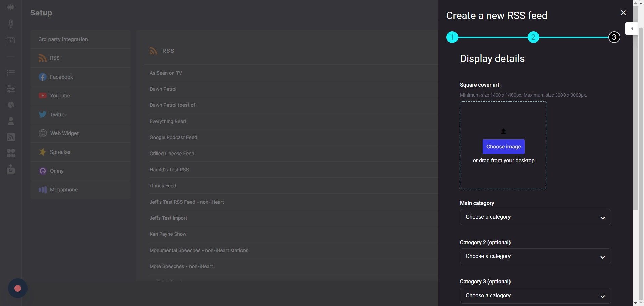Open the Grilled Cheese Feed entry
644x306 pixels.
pos(172,154)
